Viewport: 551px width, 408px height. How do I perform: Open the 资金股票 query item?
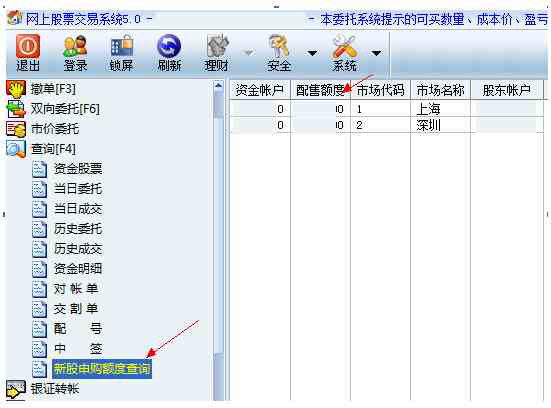point(78,169)
